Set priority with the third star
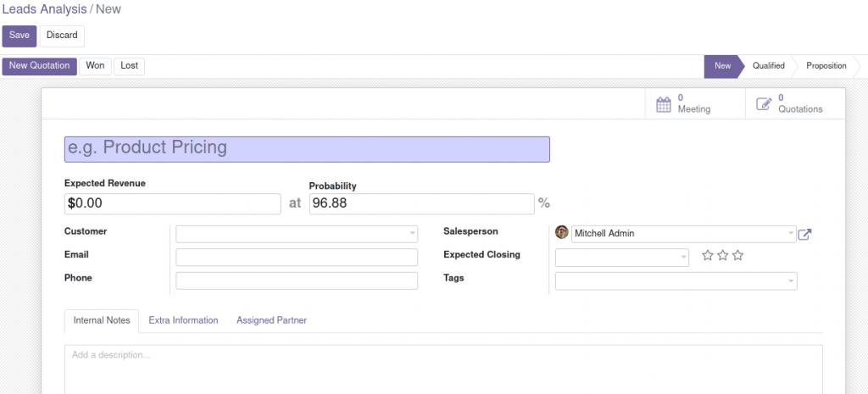This screenshot has height=394, width=868. click(x=737, y=255)
